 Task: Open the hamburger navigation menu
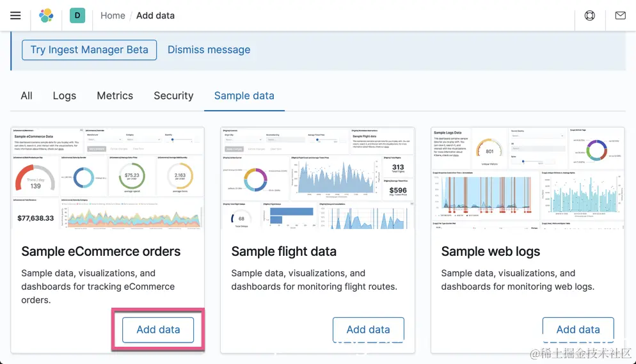tap(15, 15)
